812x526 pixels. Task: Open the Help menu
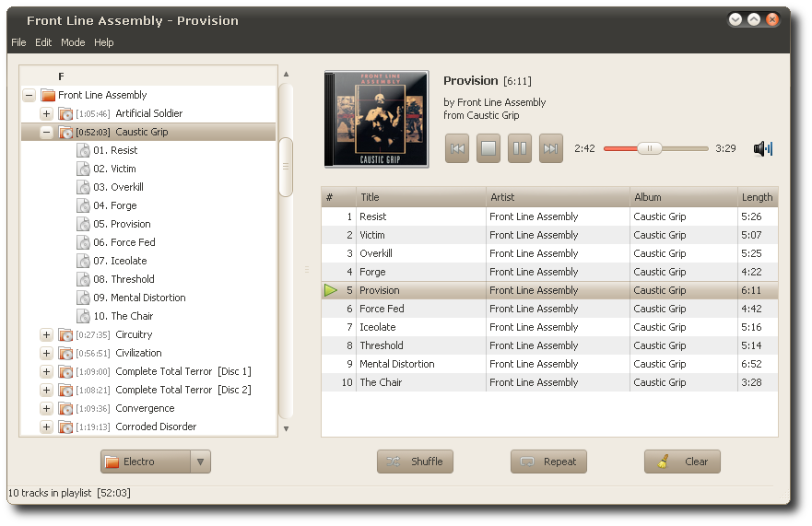click(x=103, y=42)
